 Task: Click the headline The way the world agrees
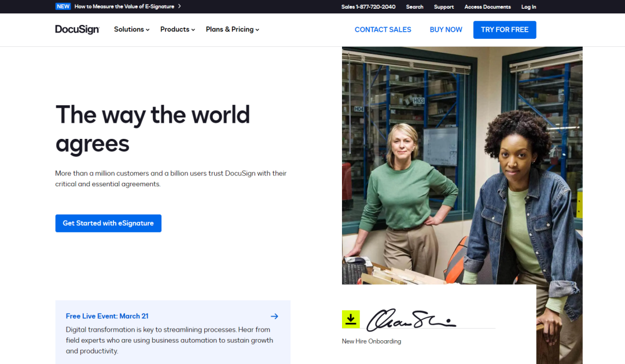pyautogui.click(x=153, y=129)
